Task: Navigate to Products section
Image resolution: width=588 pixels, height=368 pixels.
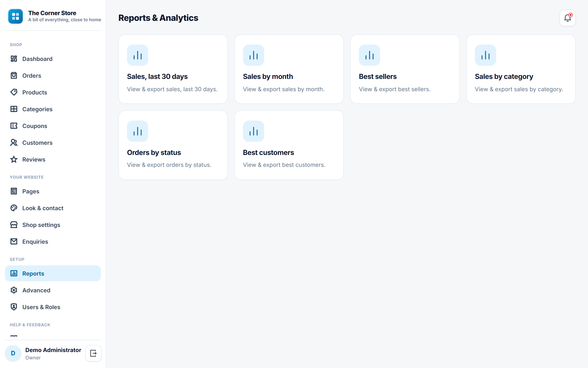Action: pyautogui.click(x=53, y=92)
